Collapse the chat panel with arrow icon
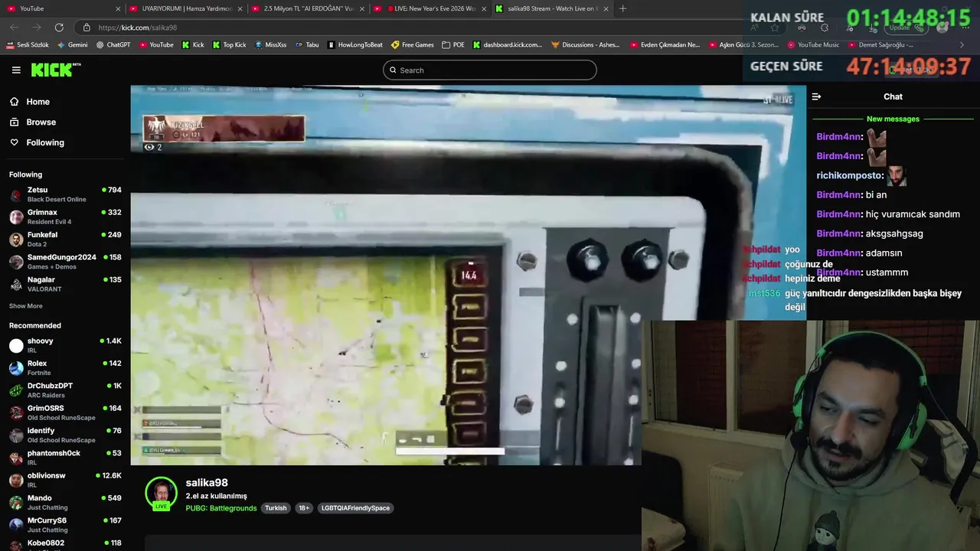This screenshot has height=551, width=980. pyautogui.click(x=816, y=96)
